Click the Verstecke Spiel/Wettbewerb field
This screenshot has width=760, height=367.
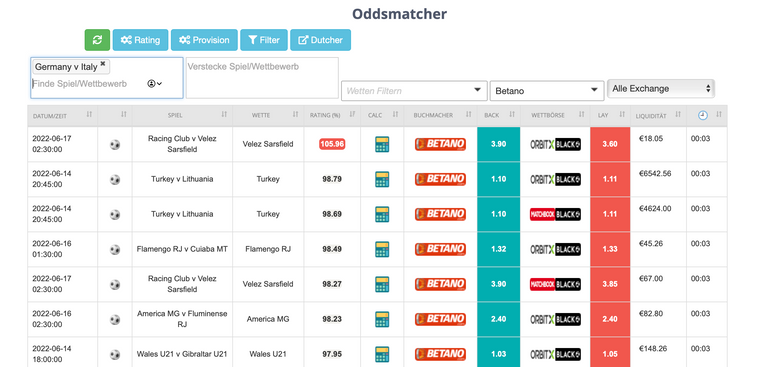pos(262,78)
